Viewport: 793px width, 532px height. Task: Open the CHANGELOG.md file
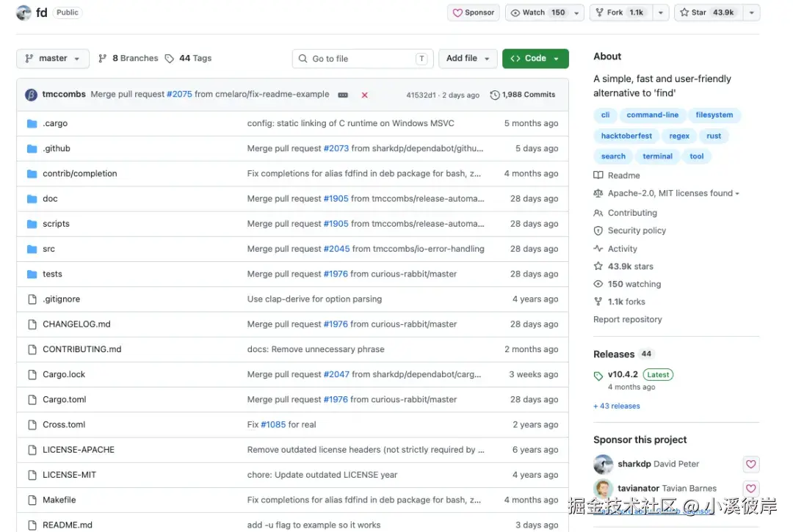(76, 324)
